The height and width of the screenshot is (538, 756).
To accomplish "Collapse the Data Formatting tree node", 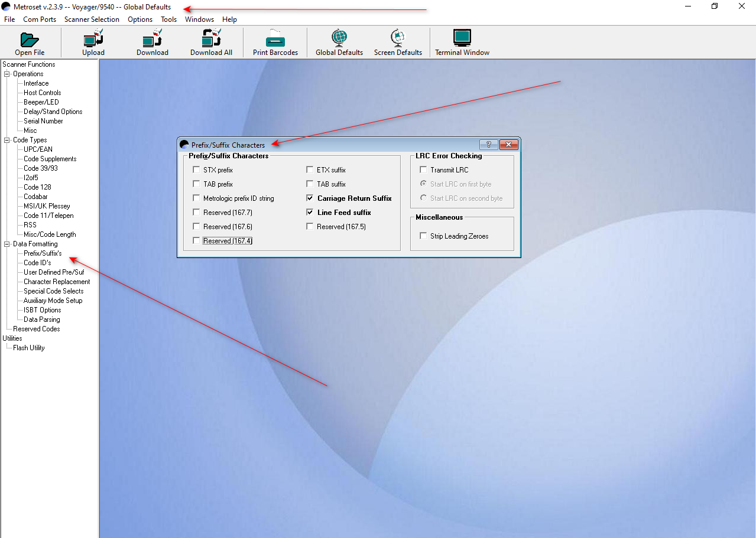I will point(7,244).
